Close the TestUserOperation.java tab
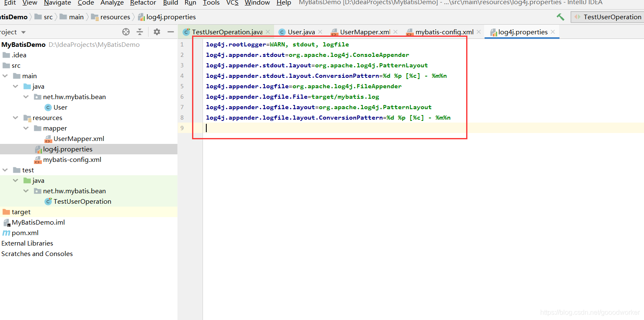644x320 pixels. pos(268,32)
